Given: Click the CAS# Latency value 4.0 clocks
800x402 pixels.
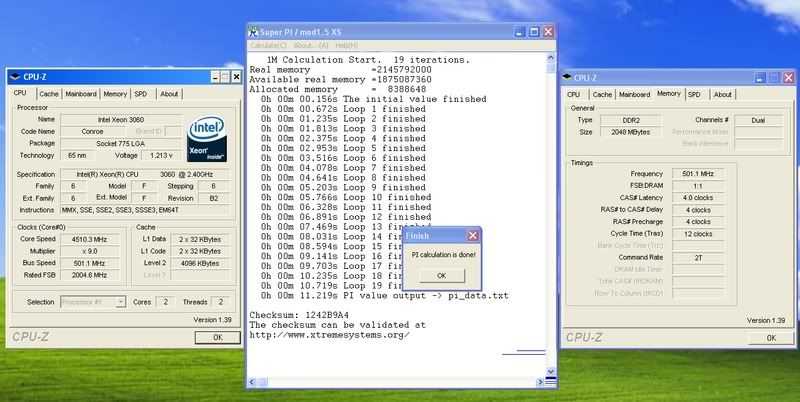Looking at the screenshot, I should (x=698, y=197).
